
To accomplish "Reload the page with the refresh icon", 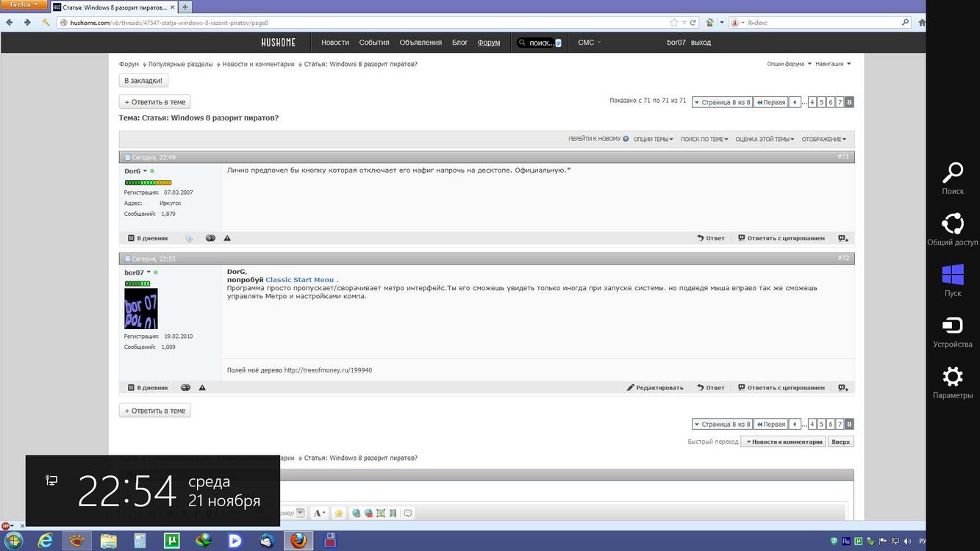I will [x=693, y=22].
